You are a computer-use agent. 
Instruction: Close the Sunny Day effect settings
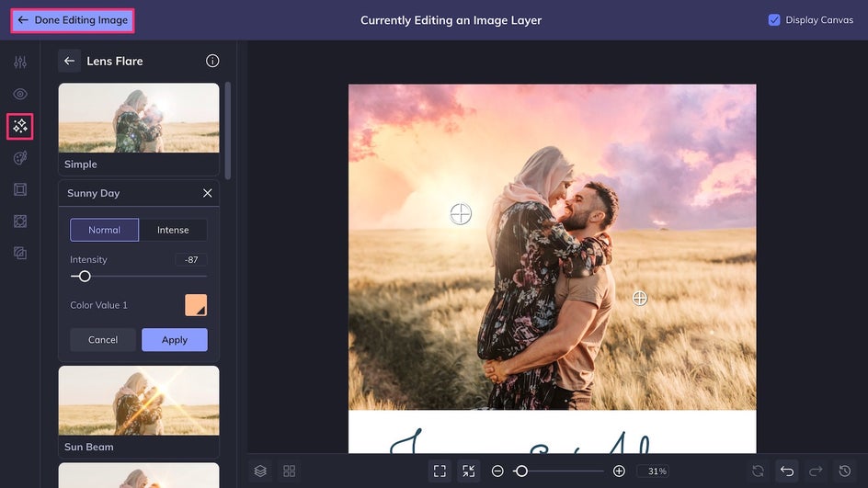click(207, 193)
